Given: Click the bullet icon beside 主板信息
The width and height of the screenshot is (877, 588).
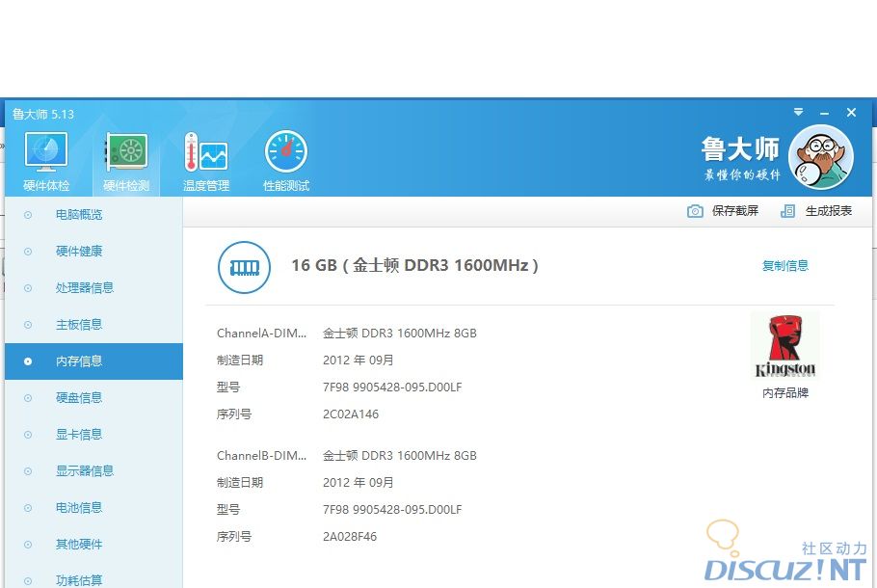Looking at the screenshot, I should coord(27,325).
